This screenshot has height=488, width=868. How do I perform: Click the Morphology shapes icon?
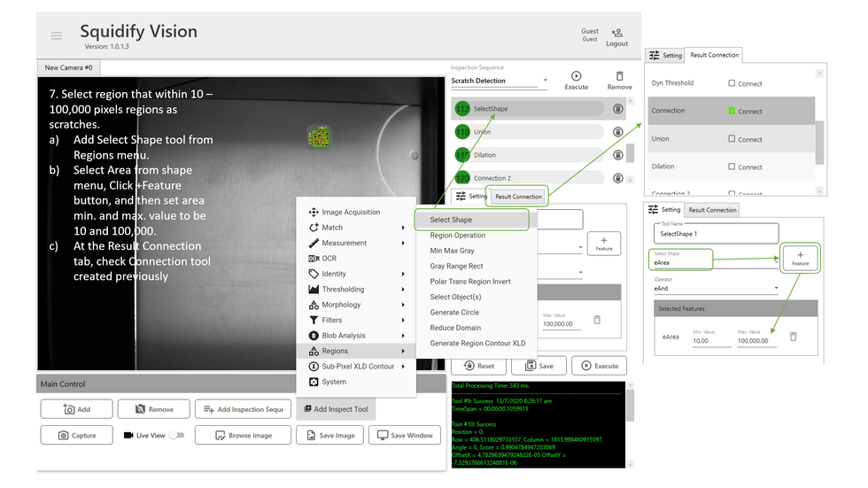pos(314,305)
